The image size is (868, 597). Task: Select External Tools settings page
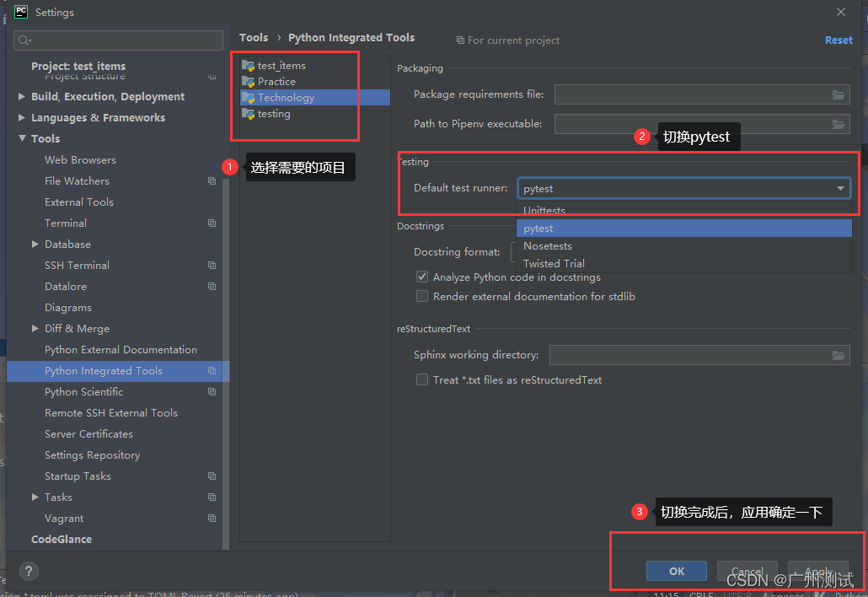coord(79,202)
